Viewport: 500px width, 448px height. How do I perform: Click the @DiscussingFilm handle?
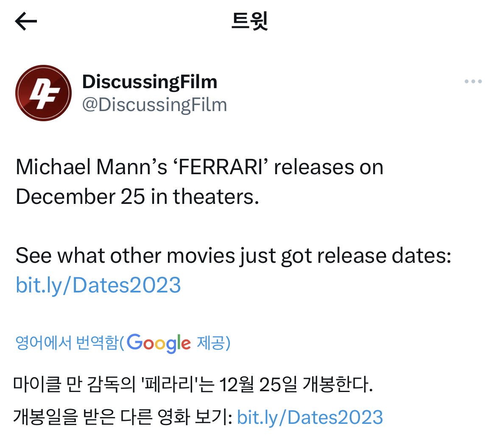pyautogui.click(x=154, y=105)
